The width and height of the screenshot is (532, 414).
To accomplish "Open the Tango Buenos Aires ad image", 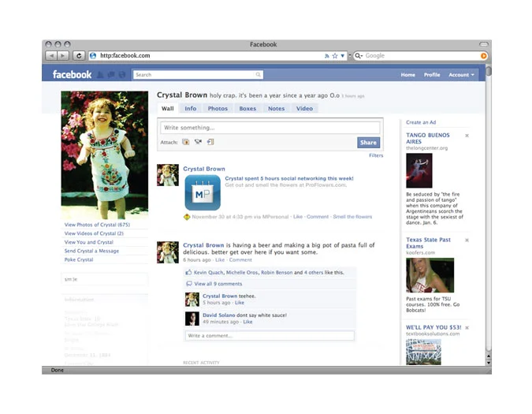I will (419, 170).
